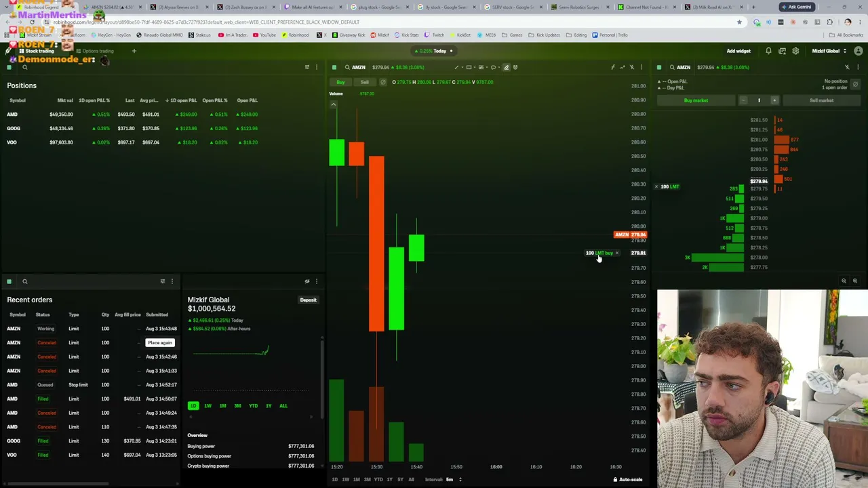Cancel the 100 LMT buy order on chart
868x488 pixels.
click(x=616, y=253)
